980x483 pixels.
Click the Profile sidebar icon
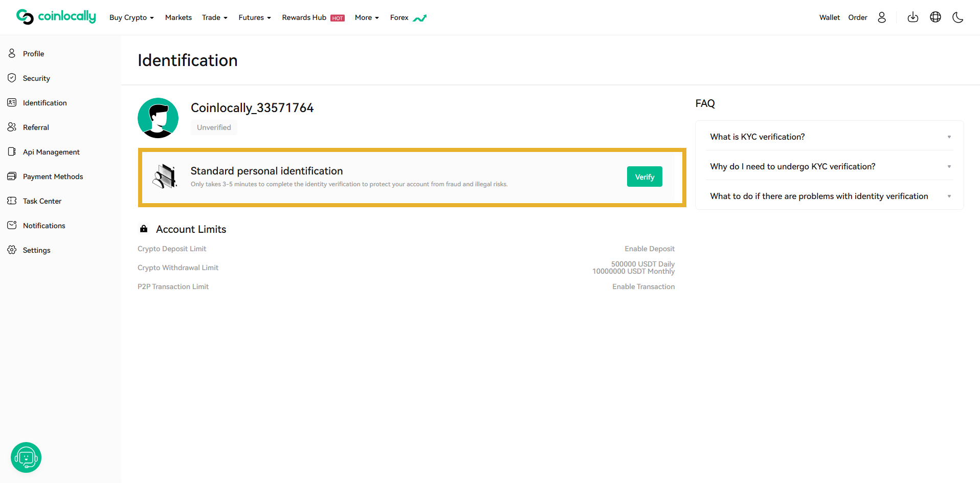pyautogui.click(x=12, y=53)
